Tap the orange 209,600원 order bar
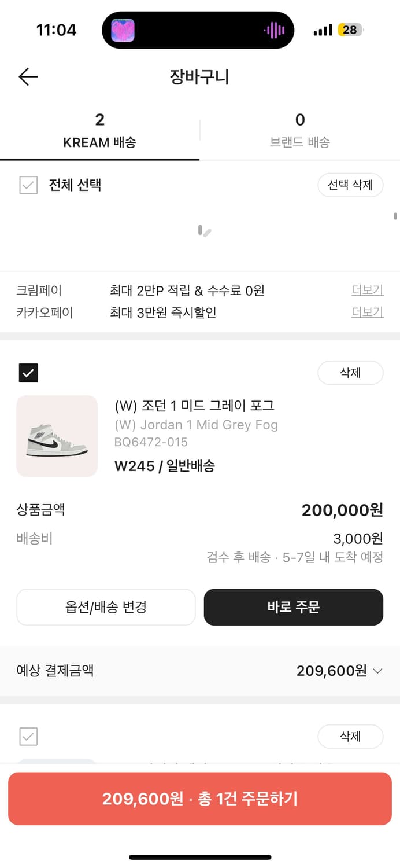The image size is (400, 868). (200, 799)
